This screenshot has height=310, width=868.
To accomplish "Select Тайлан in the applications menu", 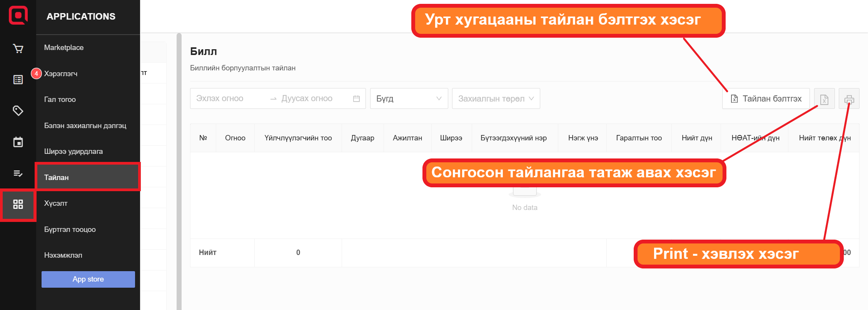I will pos(88,177).
